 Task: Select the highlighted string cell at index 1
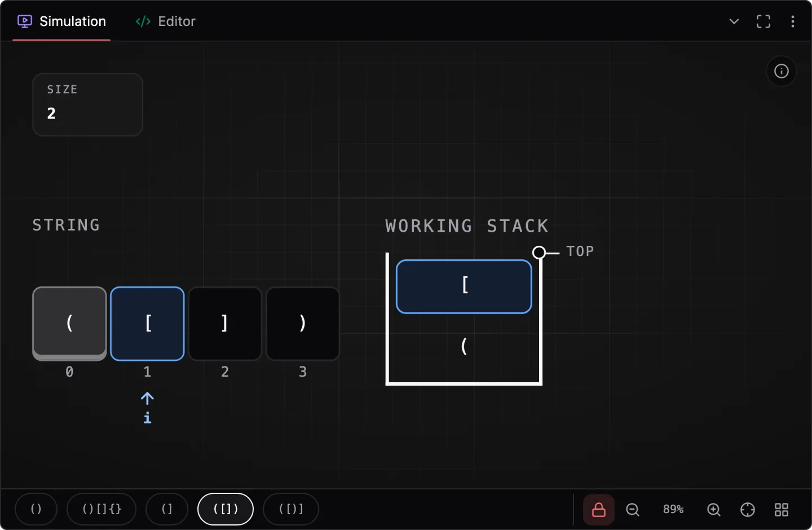[147, 324]
